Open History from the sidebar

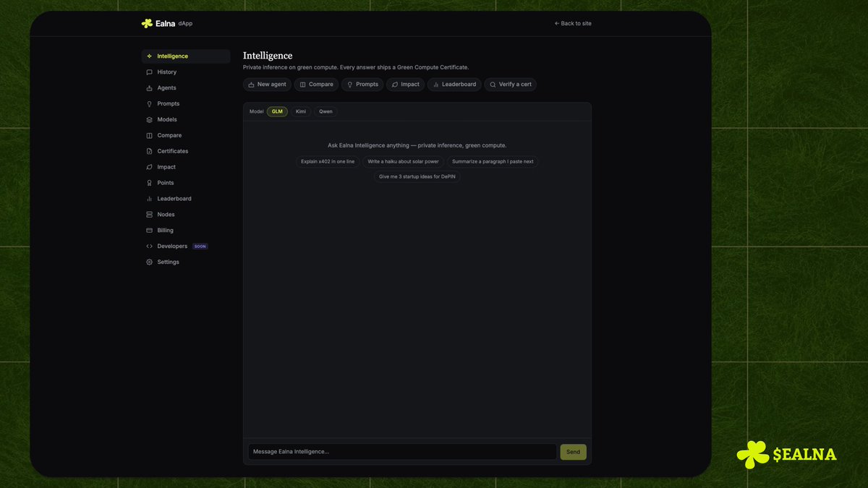tap(186, 72)
